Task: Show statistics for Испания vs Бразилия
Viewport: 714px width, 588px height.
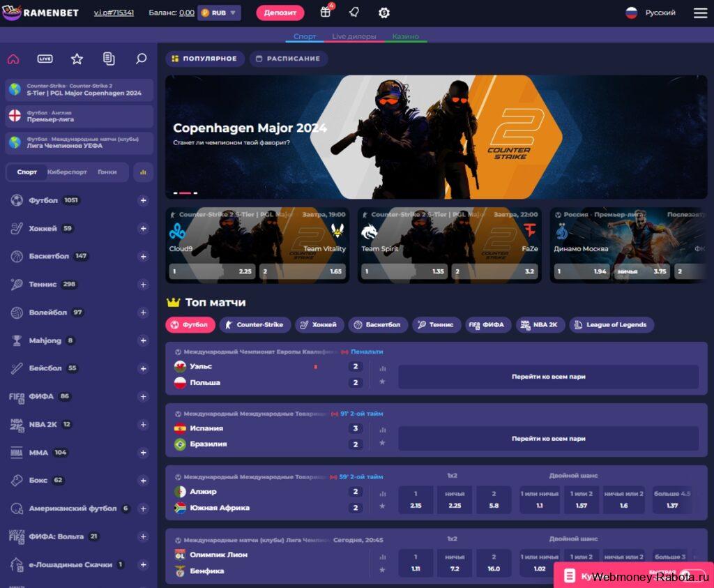Action: [383, 430]
